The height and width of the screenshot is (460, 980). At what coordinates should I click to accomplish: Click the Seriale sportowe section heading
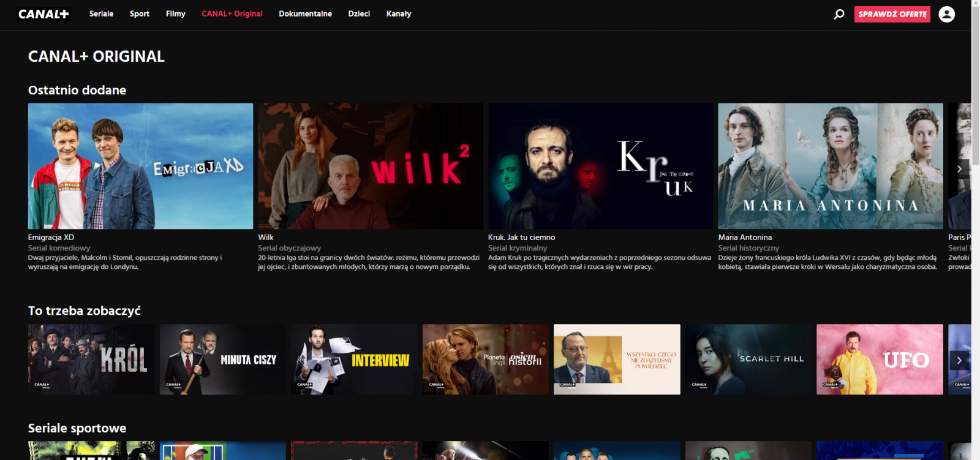tap(77, 428)
